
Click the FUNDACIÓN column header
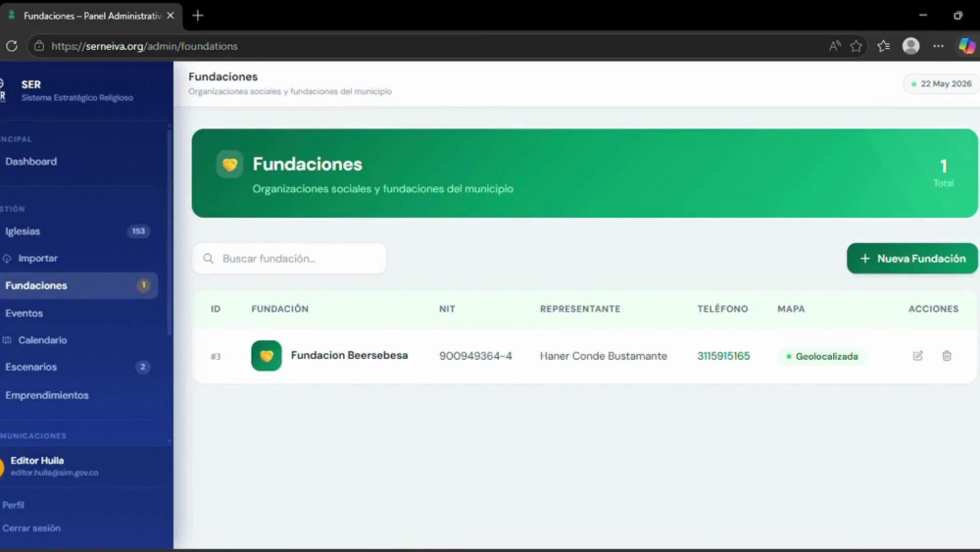click(280, 309)
